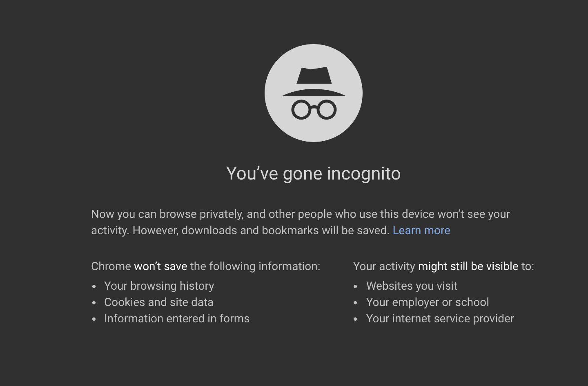Click the 'You've gone incognito' heading

point(314,173)
